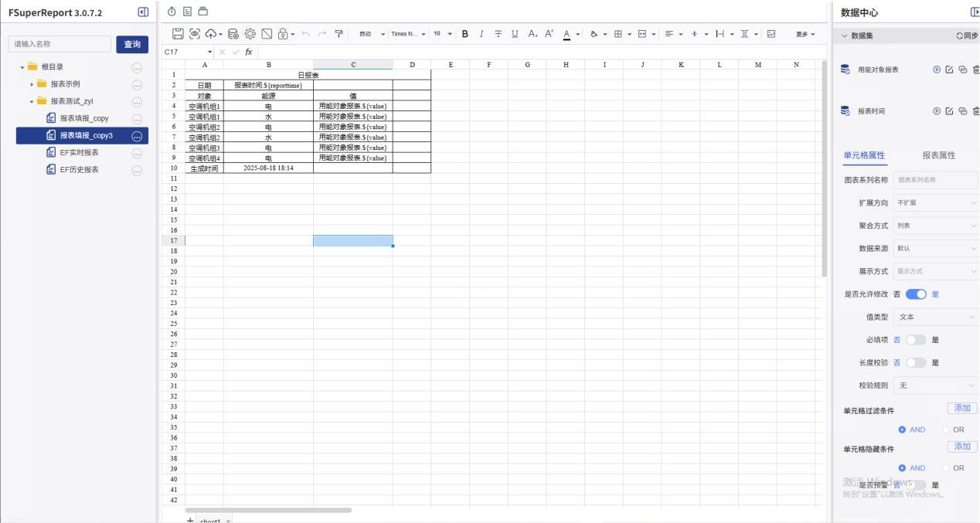The width and height of the screenshot is (980, 523).
Task: Click the format painter icon
Action: click(338, 34)
